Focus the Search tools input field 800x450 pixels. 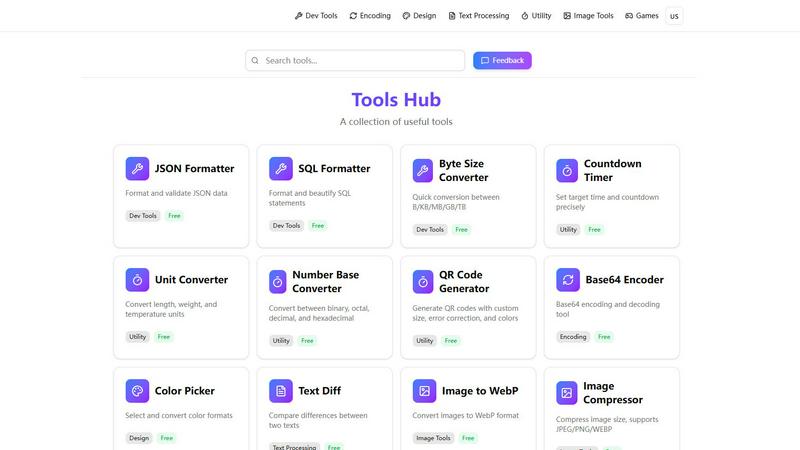[x=355, y=60]
